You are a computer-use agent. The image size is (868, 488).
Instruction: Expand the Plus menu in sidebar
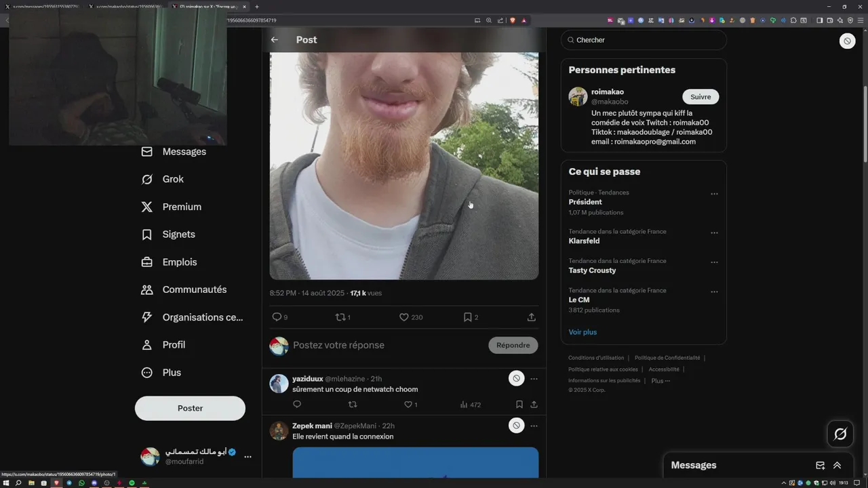[161, 373]
